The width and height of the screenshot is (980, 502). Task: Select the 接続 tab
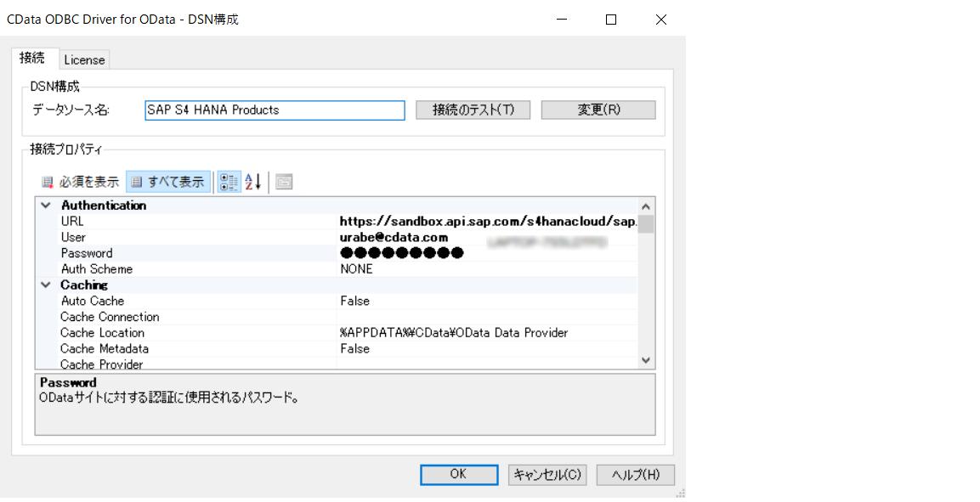click(32, 58)
